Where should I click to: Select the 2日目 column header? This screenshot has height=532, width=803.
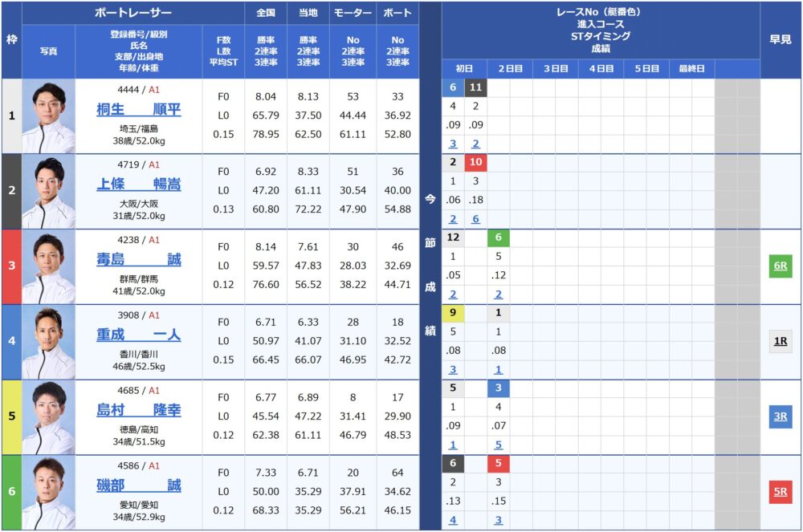(510, 68)
